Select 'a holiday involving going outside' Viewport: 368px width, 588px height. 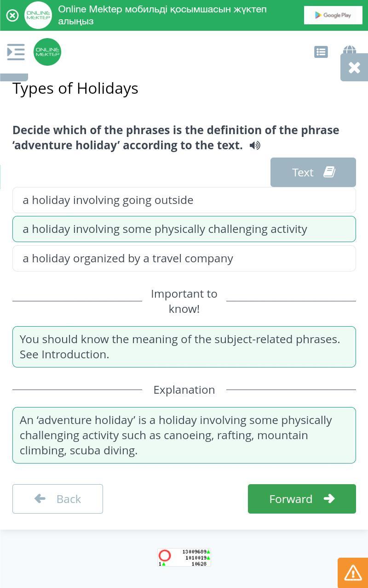coord(184,200)
